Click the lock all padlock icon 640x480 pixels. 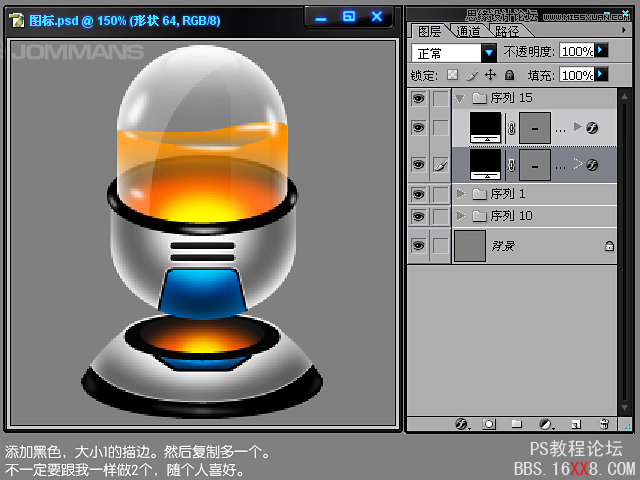(509, 75)
